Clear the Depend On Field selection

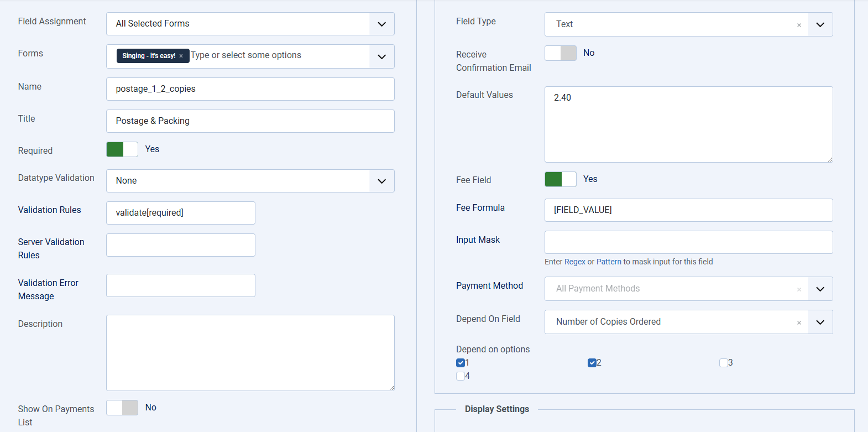click(x=799, y=322)
